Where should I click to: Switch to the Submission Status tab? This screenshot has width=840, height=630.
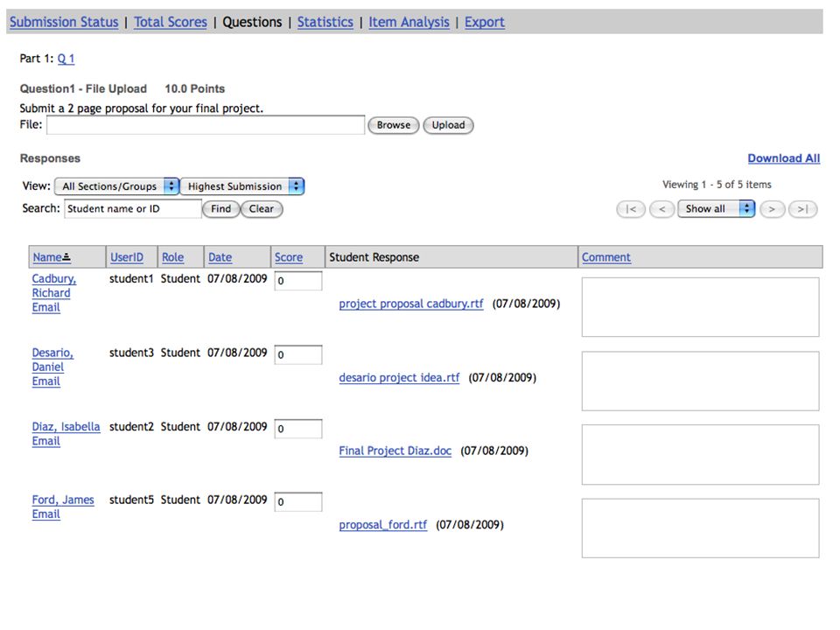tap(64, 22)
